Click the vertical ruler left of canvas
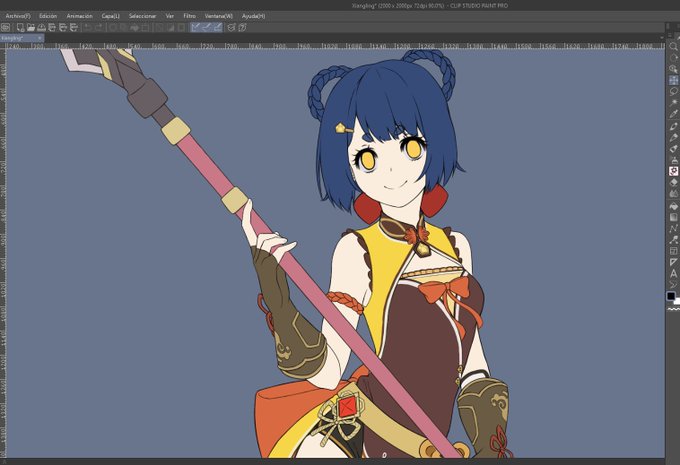 click(3, 253)
